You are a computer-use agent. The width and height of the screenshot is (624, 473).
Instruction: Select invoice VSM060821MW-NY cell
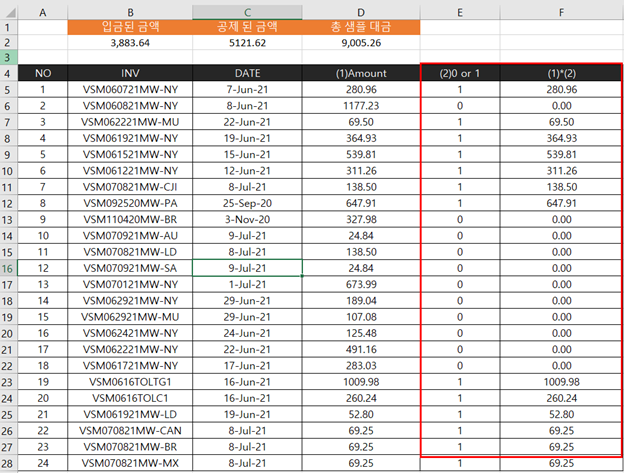coord(130,106)
